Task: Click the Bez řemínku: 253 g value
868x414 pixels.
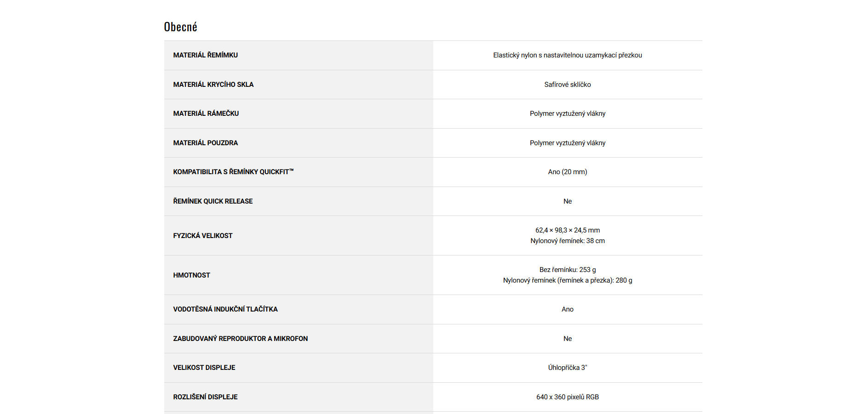Action: click(567, 270)
